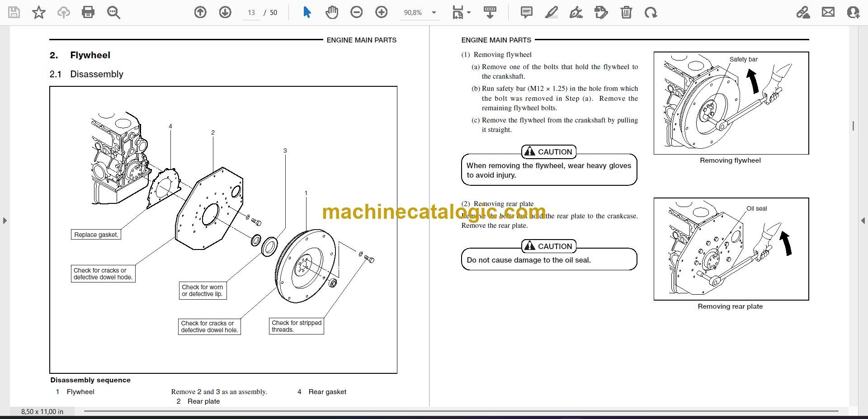Open the find text search tool
Viewport: 868px width, 419px height.
click(113, 12)
